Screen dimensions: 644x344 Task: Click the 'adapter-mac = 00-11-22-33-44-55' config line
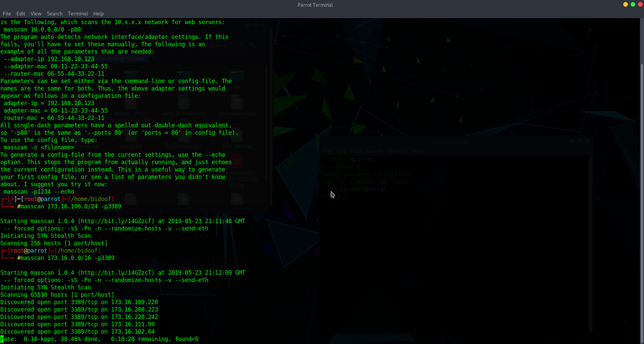click(x=56, y=111)
